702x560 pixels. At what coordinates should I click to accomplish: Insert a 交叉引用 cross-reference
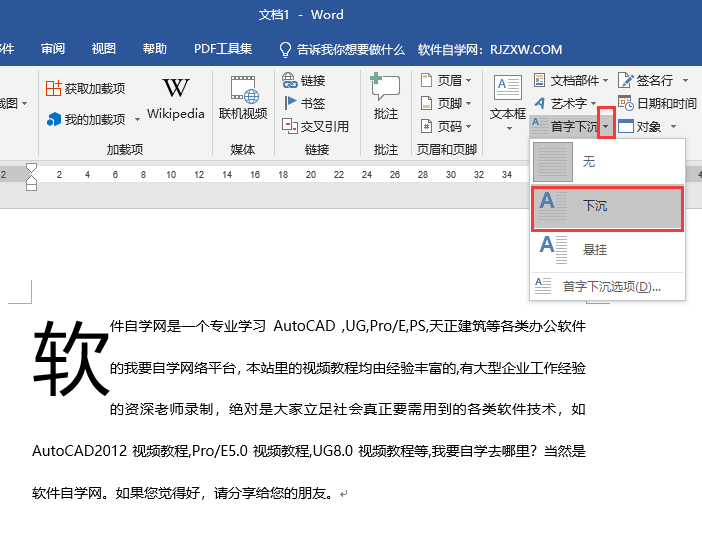tap(316, 126)
